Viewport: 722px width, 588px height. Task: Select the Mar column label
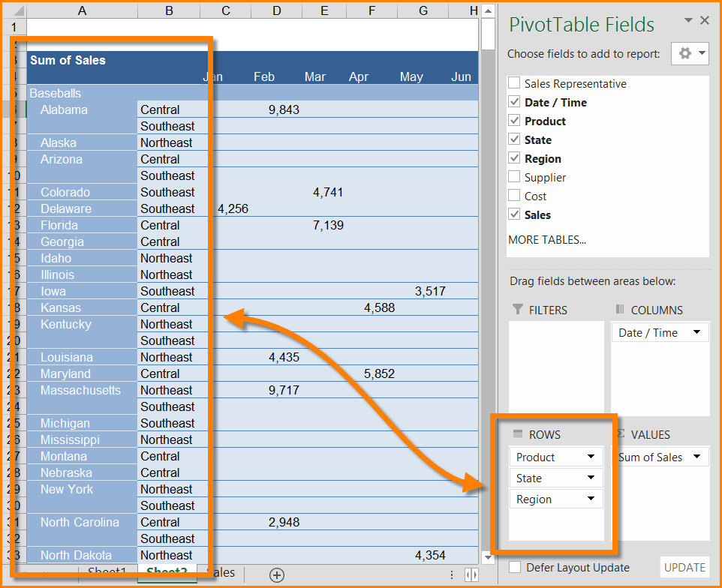315,76
